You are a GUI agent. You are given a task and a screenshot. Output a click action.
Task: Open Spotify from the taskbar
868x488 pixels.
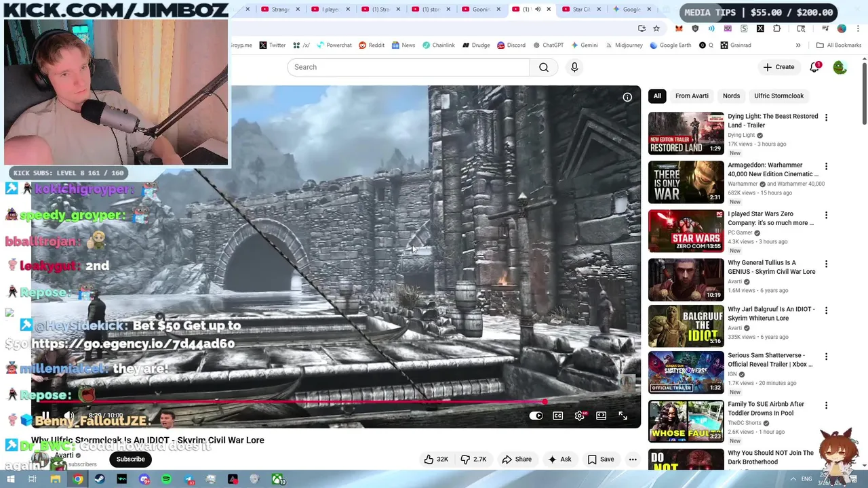click(x=167, y=479)
